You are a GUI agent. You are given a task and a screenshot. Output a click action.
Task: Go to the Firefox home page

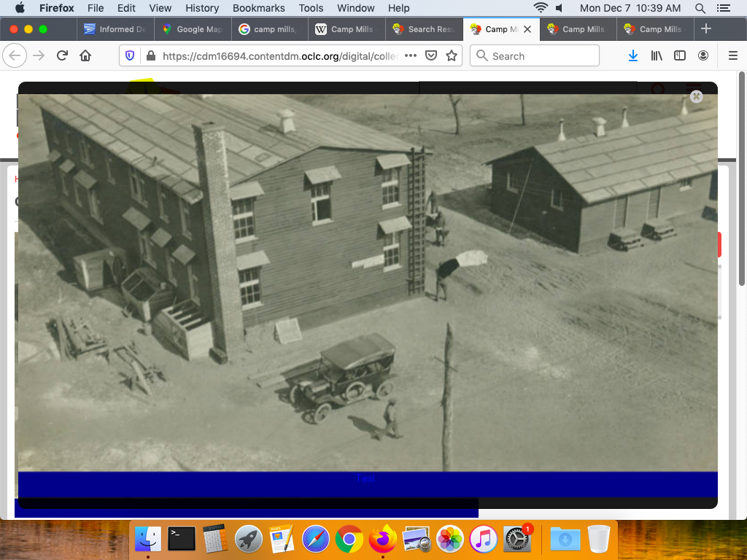pyautogui.click(x=85, y=56)
